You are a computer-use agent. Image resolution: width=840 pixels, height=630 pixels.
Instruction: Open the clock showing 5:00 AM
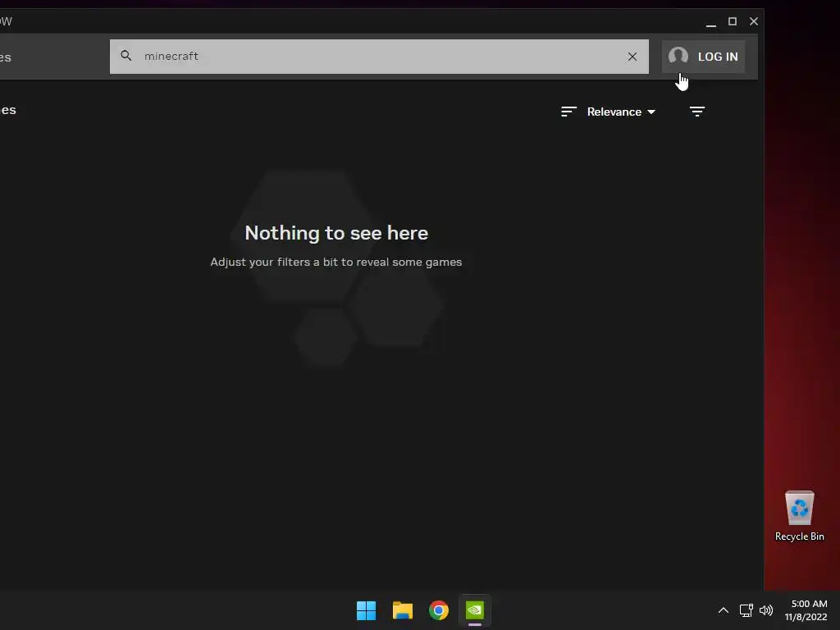(807, 610)
